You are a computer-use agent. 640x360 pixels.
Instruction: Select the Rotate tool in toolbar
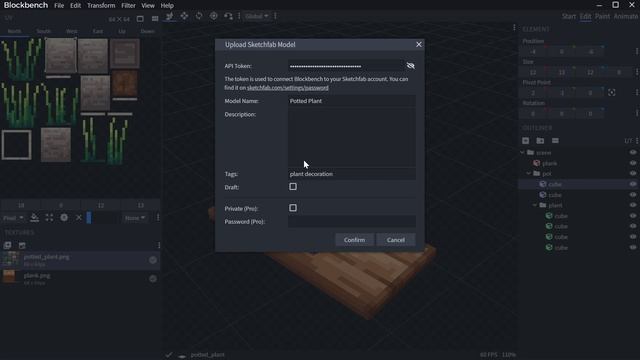199,16
